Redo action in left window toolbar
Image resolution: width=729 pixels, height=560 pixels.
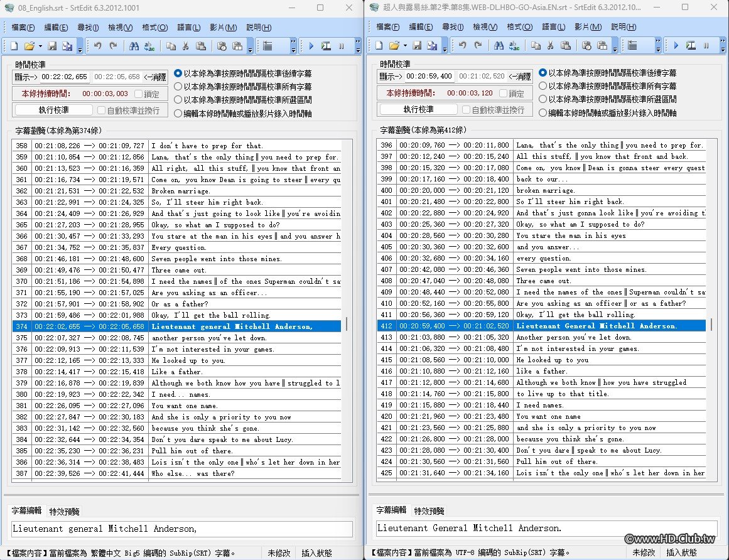113,46
